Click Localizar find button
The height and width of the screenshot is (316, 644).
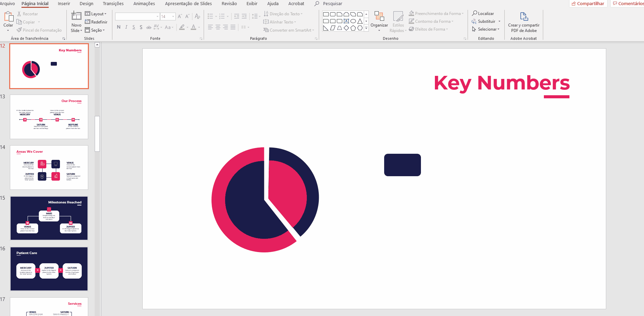(483, 14)
